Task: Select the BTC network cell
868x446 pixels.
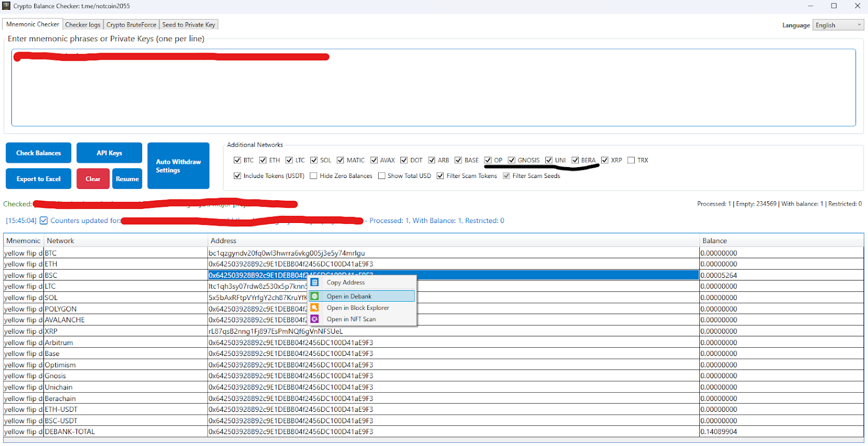Action: [125, 253]
